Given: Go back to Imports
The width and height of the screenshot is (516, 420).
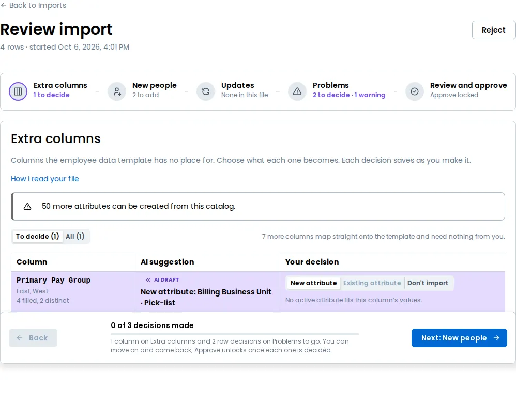Looking at the screenshot, I should click(33, 5).
